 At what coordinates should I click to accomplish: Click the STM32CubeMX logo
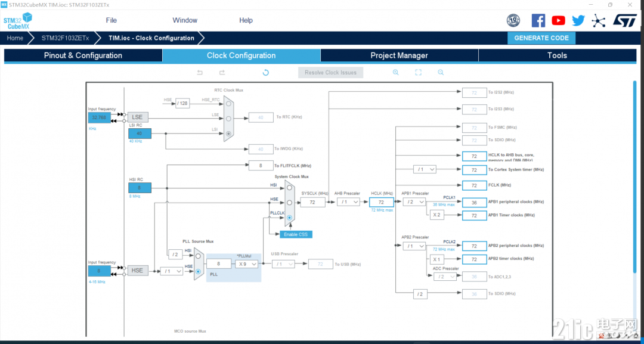tap(18, 20)
